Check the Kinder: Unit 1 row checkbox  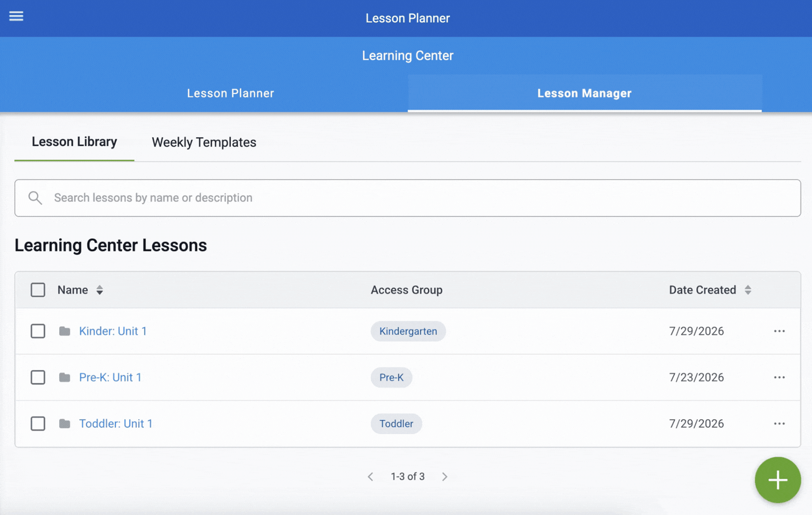point(38,331)
